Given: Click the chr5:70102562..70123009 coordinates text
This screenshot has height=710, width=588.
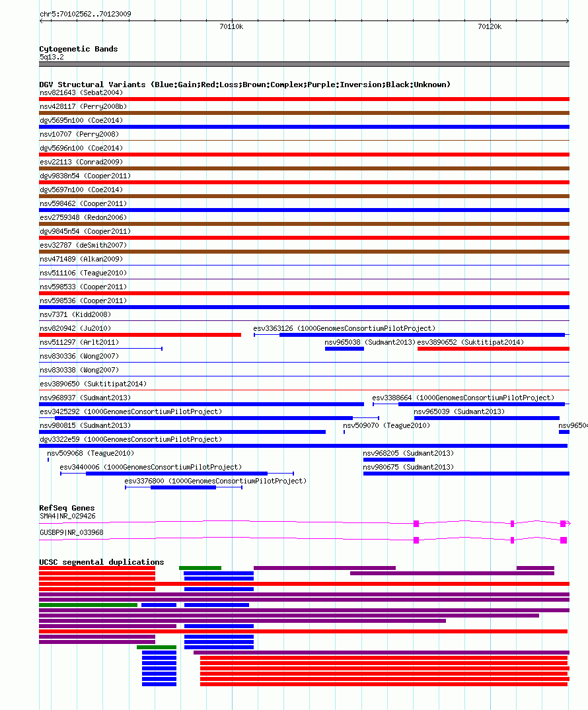Looking at the screenshot, I should [86, 14].
